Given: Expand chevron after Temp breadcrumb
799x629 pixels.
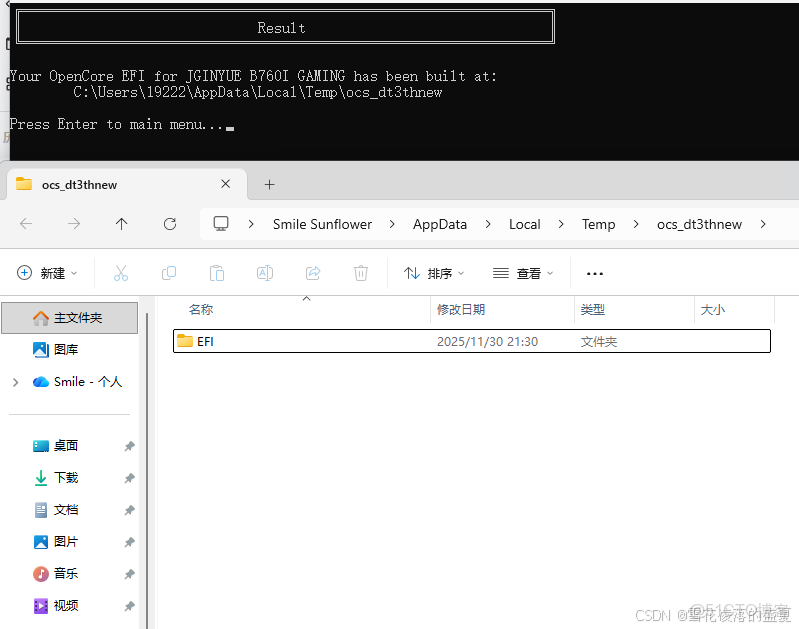Looking at the screenshot, I should click(x=636, y=224).
